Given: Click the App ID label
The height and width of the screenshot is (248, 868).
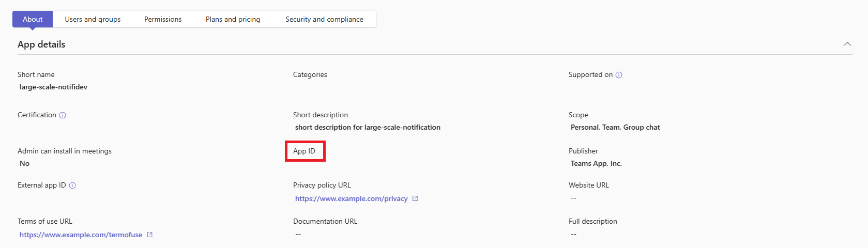Looking at the screenshot, I should pyautogui.click(x=304, y=151).
